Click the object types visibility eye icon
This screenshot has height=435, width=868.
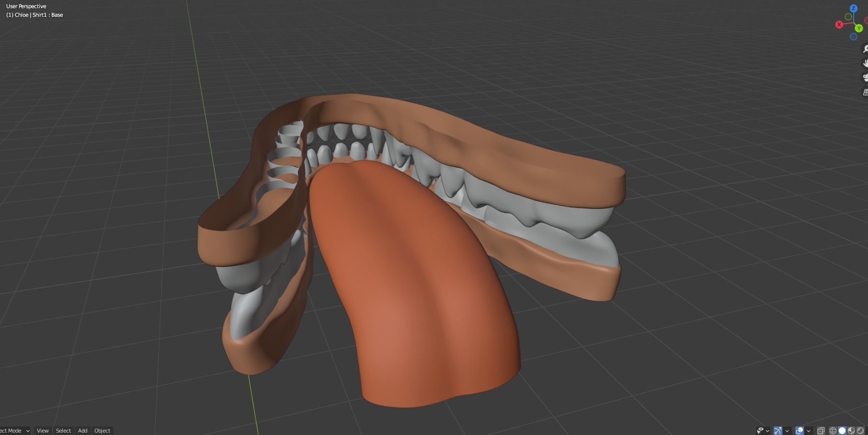pos(760,431)
